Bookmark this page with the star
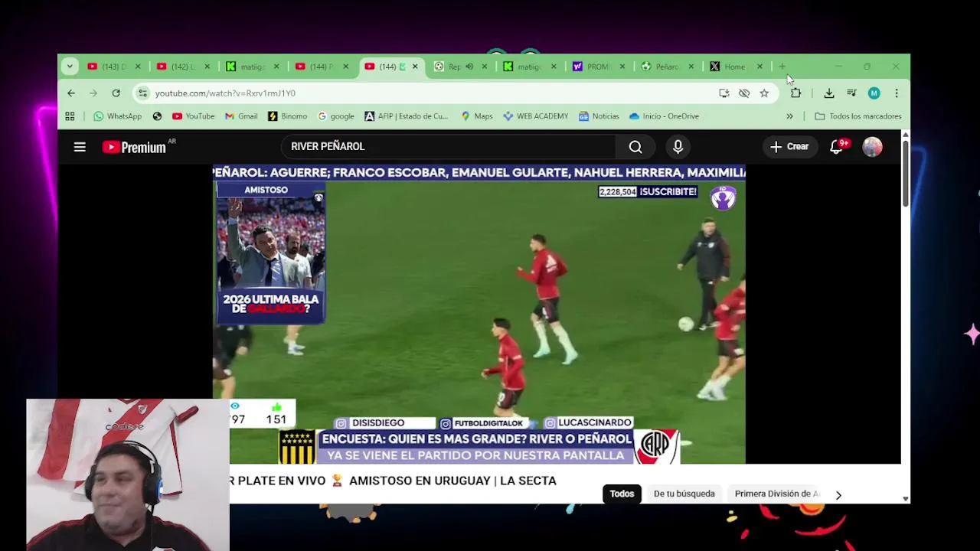Image resolution: width=980 pixels, height=551 pixels. click(x=764, y=93)
